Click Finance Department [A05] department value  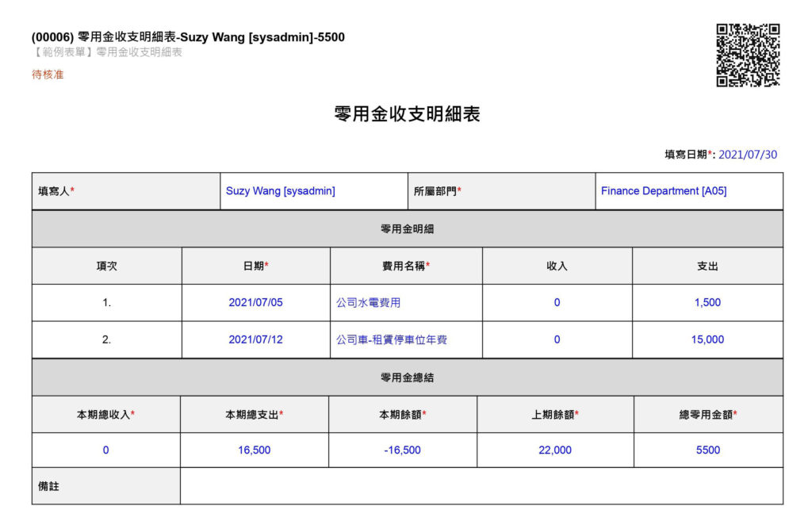[x=664, y=191]
